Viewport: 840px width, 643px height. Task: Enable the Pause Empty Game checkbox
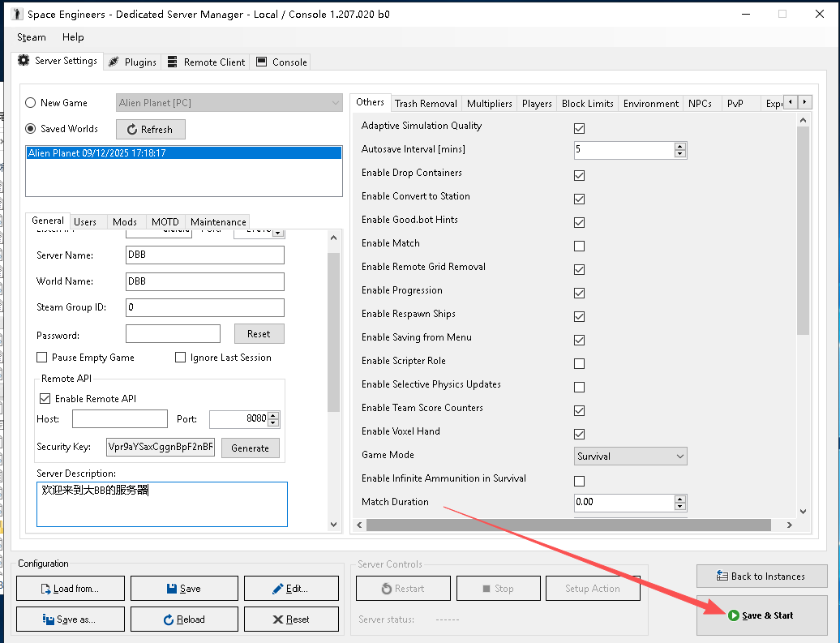(x=42, y=358)
